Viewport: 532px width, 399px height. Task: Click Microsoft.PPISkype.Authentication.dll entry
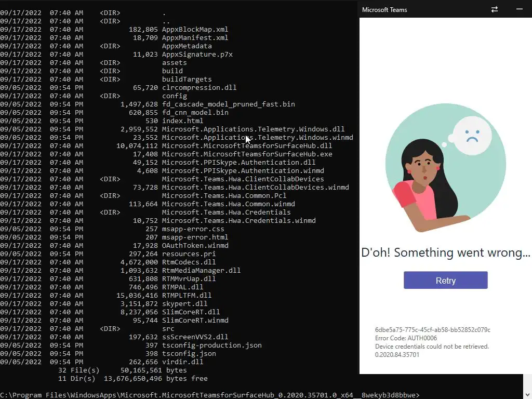pyautogui.click(x=239, y=163)
